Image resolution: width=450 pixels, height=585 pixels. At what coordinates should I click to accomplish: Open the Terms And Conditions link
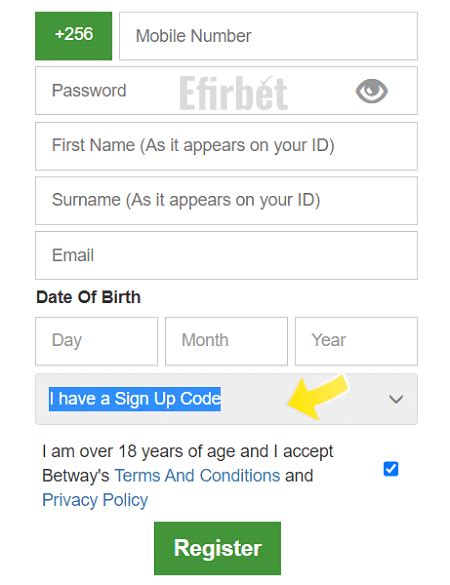[x=197, y=476]
